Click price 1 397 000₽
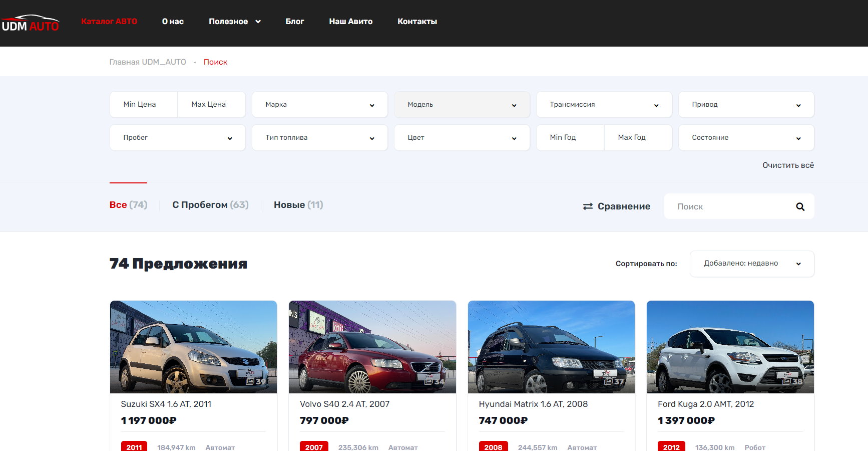Viewport: 868px width, 451px height. (686, 420)
